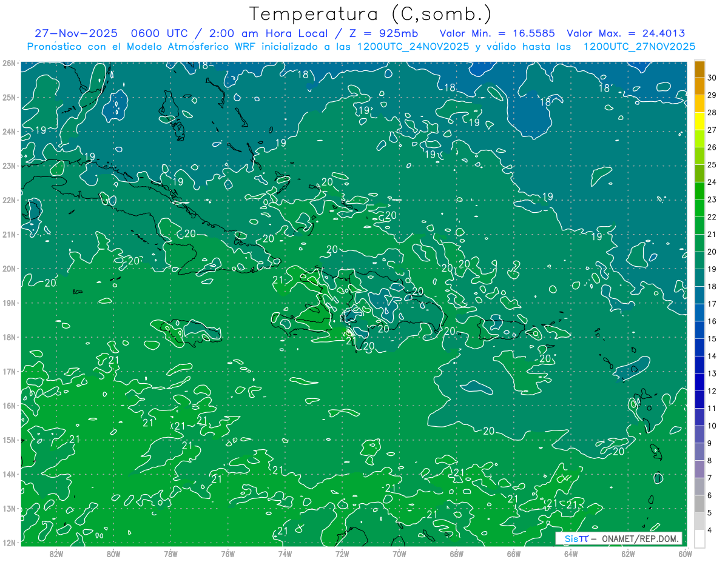Click the orange top segment of color scale

[x=699, y=70]
